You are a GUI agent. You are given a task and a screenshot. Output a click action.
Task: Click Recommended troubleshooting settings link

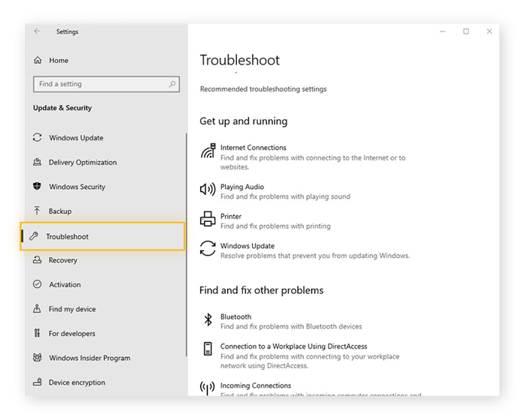coord(263,89)
